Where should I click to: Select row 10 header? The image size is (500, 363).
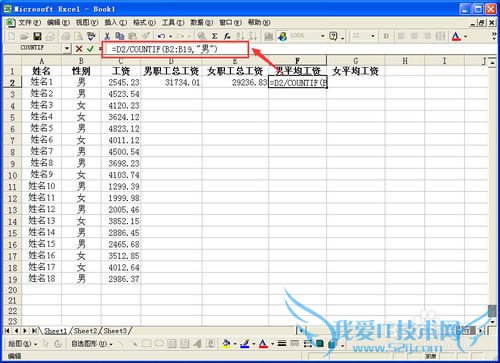[x=12, y=175]
